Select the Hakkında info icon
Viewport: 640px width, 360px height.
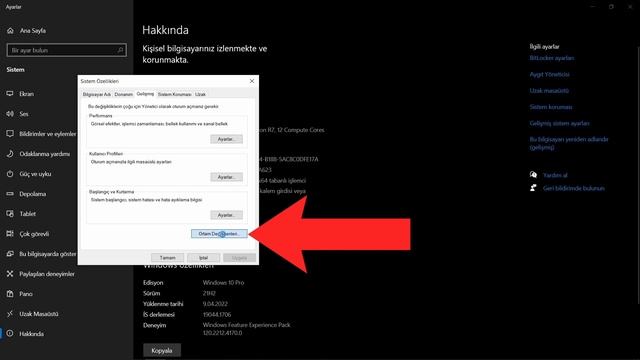[x=10, y=334]
